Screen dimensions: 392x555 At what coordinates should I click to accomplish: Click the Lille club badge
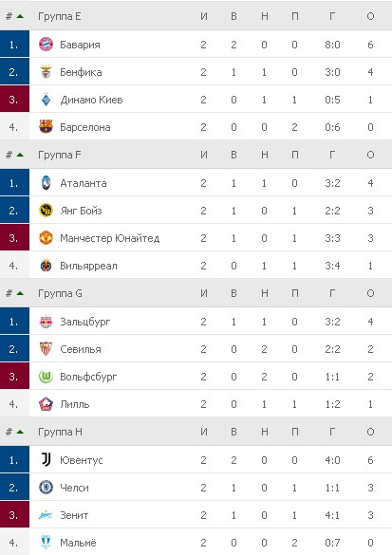coord(47,404)
